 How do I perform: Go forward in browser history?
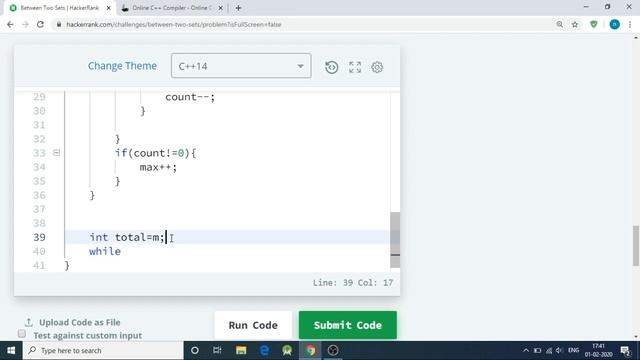pos(25,24)
